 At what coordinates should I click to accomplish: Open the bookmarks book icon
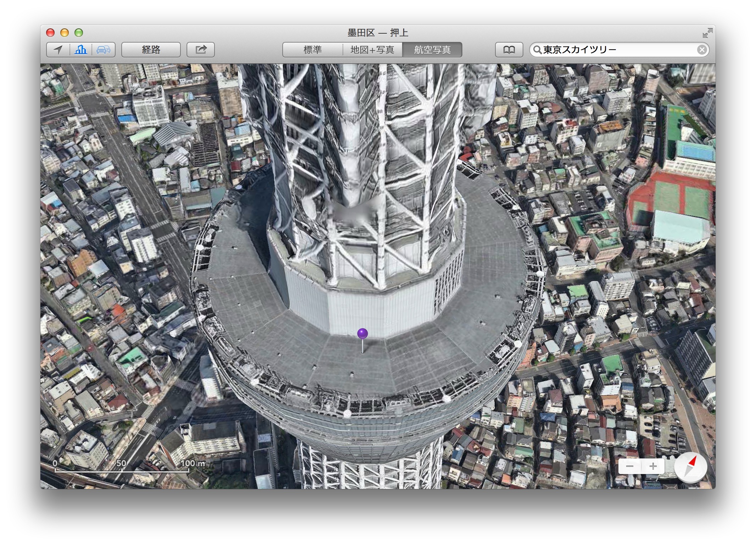(509, 50)
